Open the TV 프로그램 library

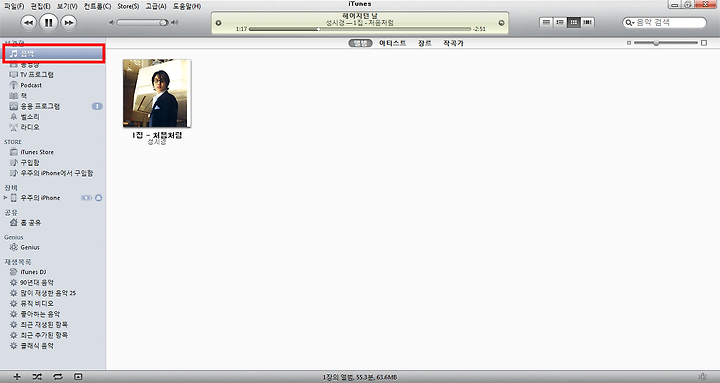(54, 74)
